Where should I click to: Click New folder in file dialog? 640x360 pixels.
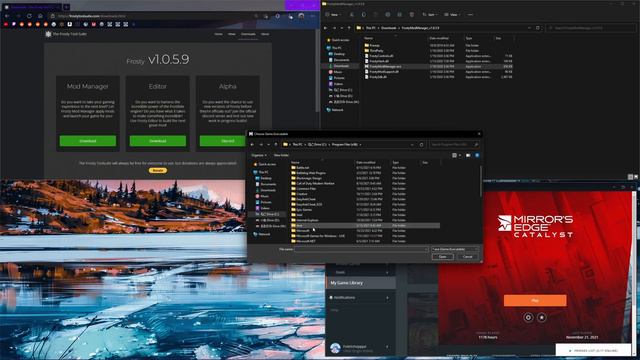281,156
